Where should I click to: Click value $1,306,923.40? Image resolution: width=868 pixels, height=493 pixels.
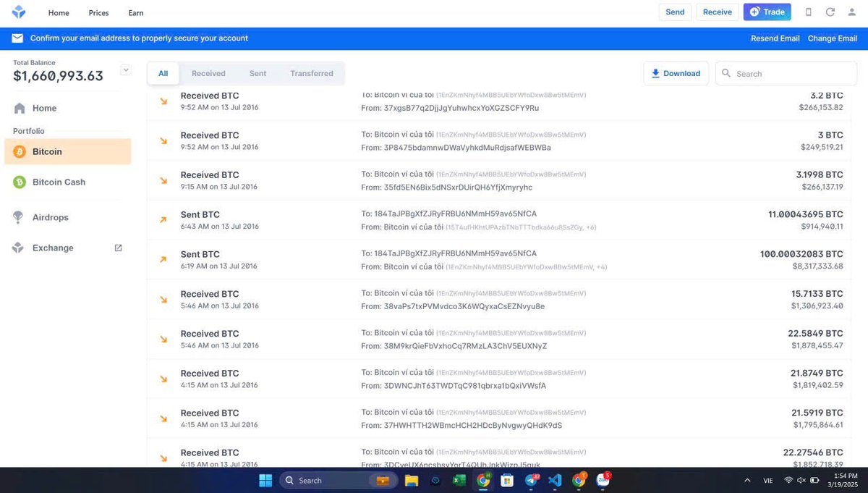click(x=818, y=306)
